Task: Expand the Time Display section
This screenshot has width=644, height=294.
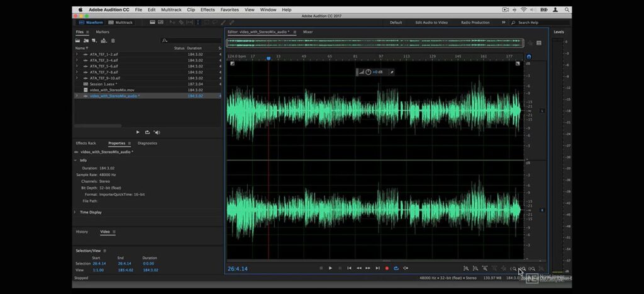Action: [75, 212]
